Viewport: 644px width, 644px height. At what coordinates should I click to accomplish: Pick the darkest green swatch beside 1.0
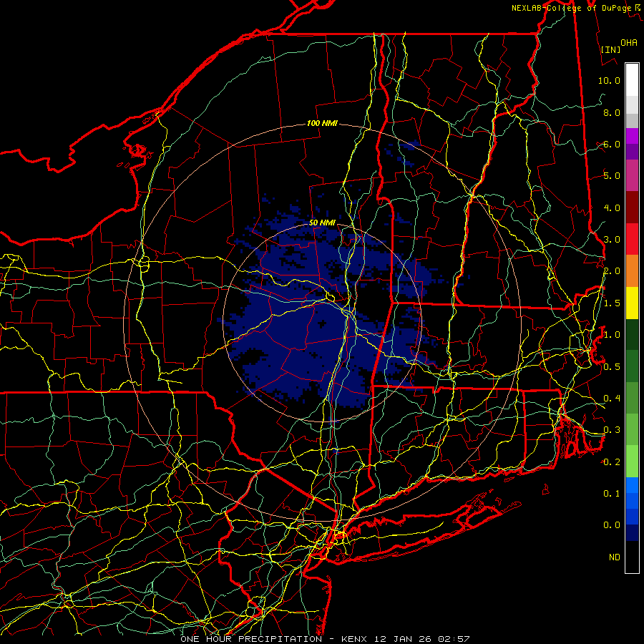point(632,334)
